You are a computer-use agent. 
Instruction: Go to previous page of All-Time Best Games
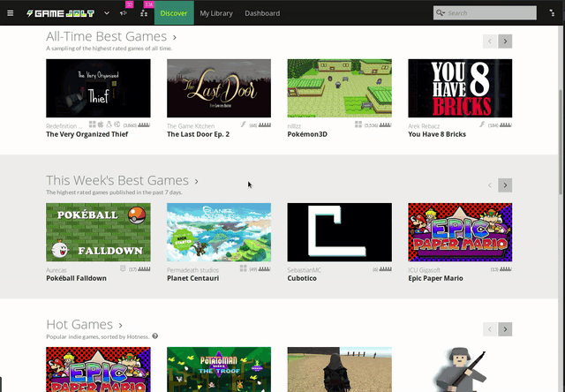click(x=490, y=41)
